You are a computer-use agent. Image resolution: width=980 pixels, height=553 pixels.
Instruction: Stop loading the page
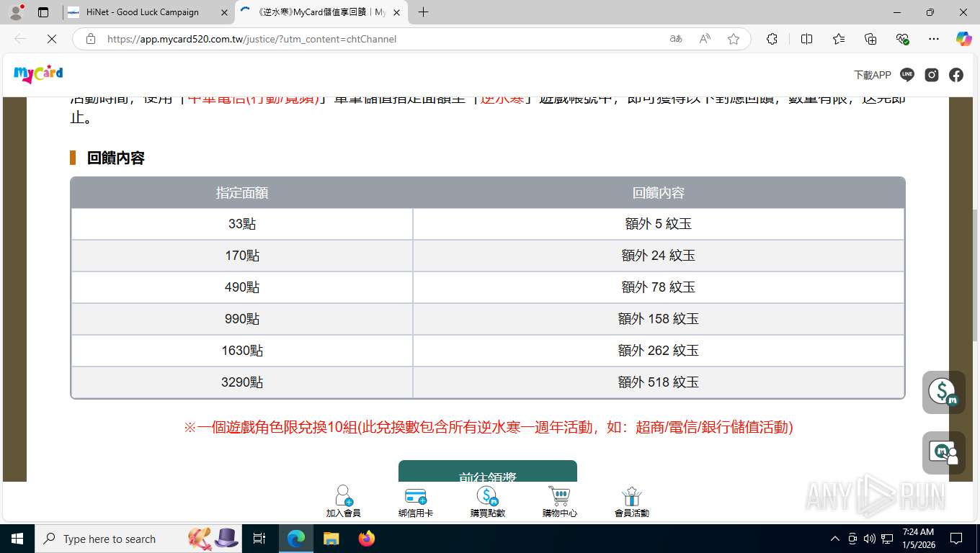51,39
